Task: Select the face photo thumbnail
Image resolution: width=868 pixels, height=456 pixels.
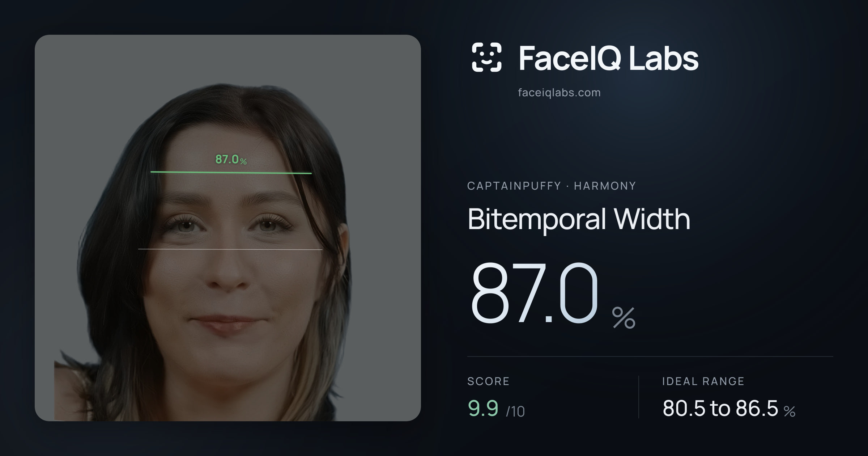Action: (228, 228)
